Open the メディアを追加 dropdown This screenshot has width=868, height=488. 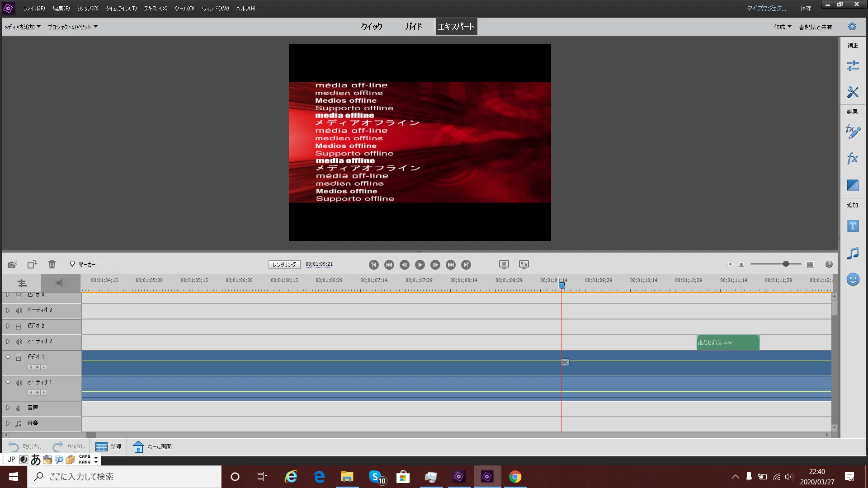(22, 27)
